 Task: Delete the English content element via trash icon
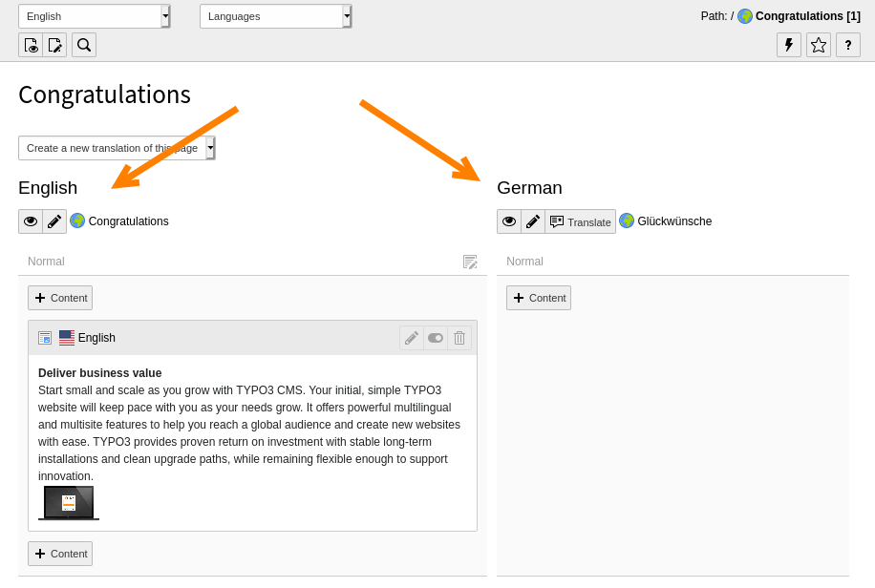click(459, 338)
